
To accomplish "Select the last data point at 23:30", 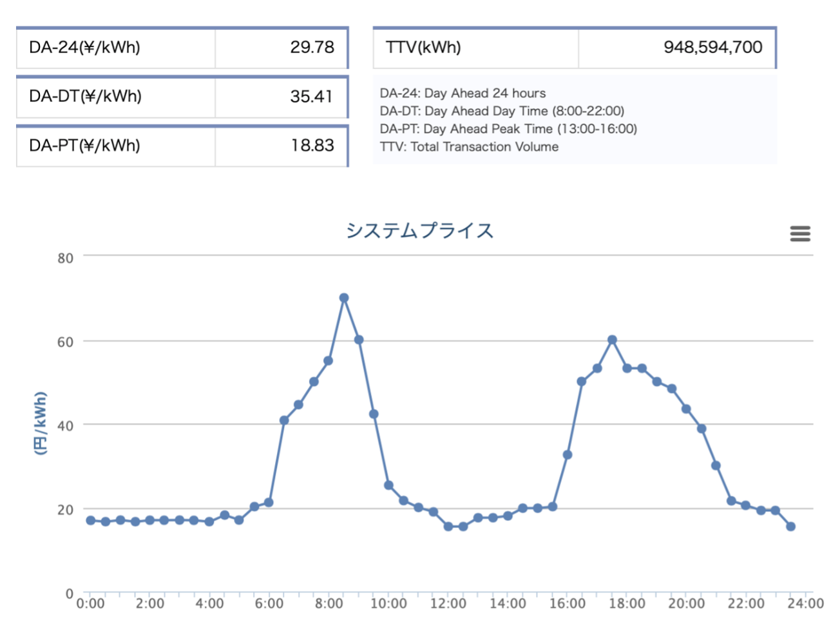I will (790, 527).
